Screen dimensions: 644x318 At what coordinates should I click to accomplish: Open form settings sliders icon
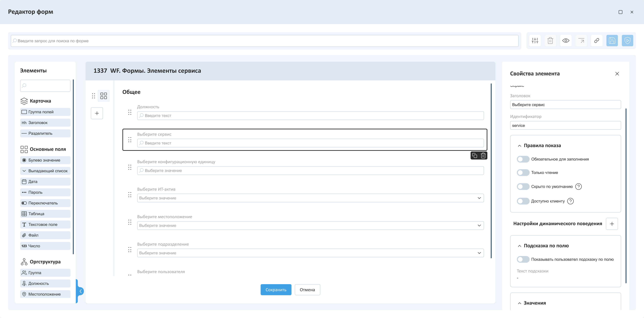535,41
